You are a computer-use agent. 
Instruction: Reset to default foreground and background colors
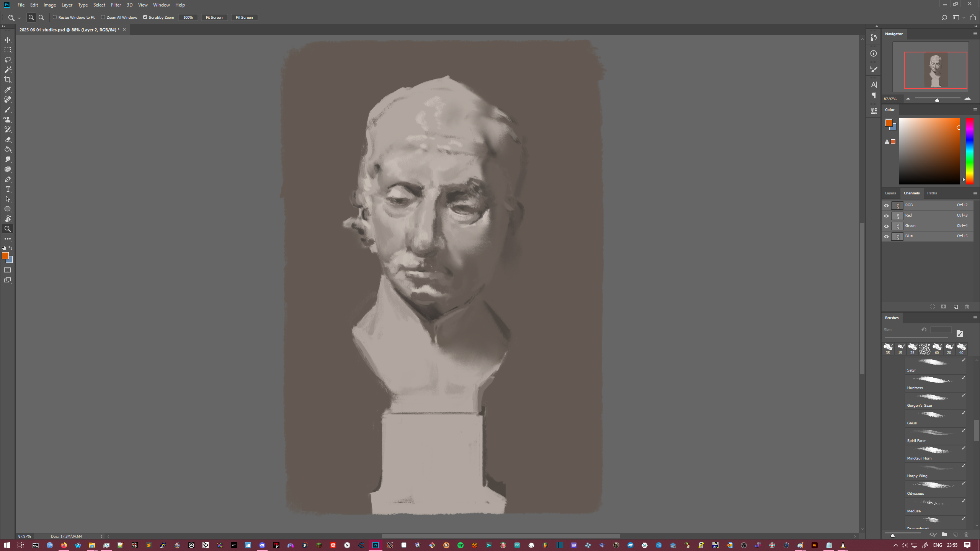click(x=4, y=248)
